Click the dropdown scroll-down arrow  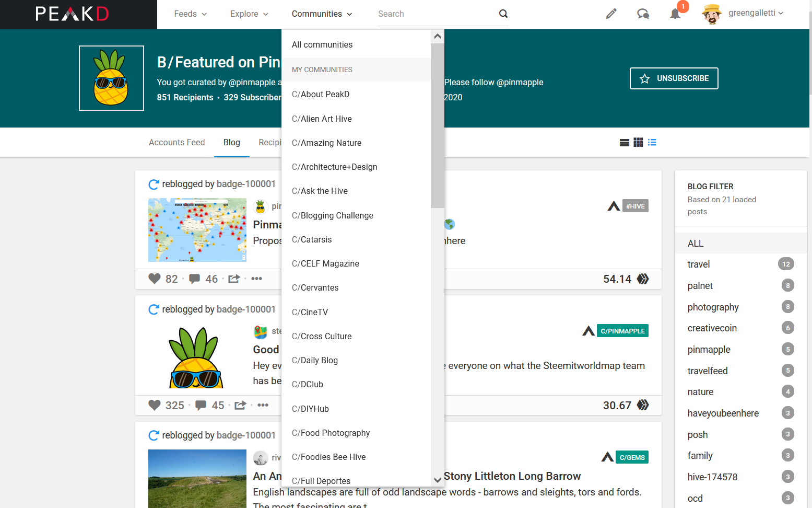[438, 480]
